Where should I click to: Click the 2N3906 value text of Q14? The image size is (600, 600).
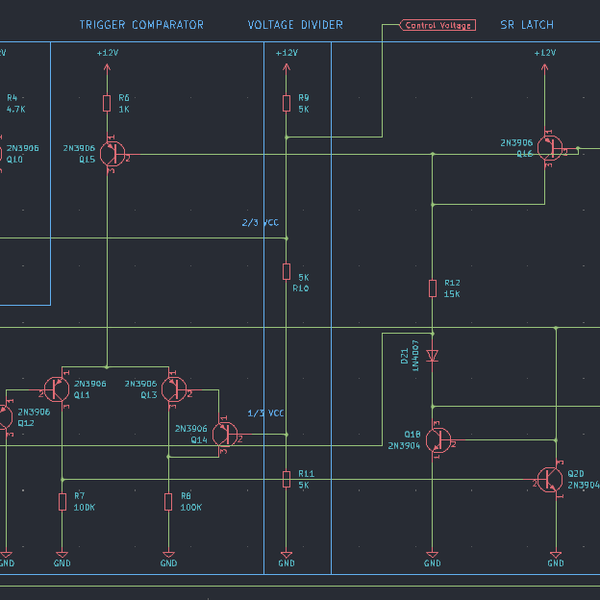[x=191, y=429]
